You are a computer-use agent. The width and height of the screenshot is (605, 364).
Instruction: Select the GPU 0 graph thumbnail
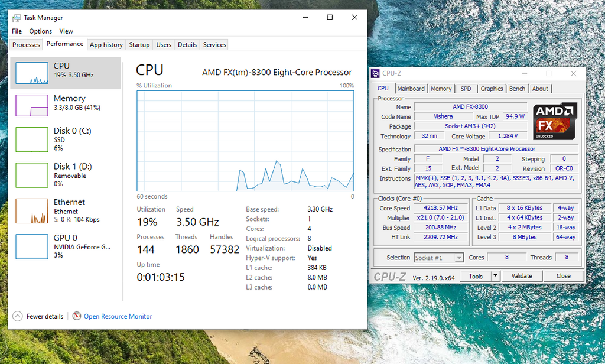pyautogui.click(x=32, y=246)
